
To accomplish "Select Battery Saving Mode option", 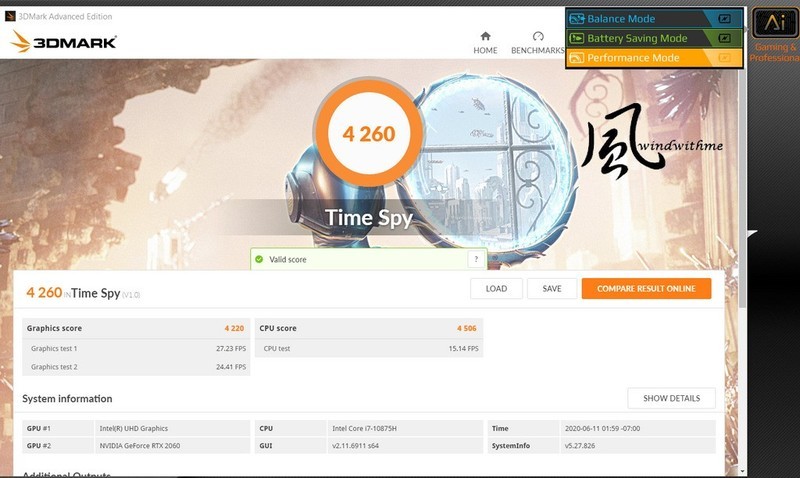I will 654,38.
